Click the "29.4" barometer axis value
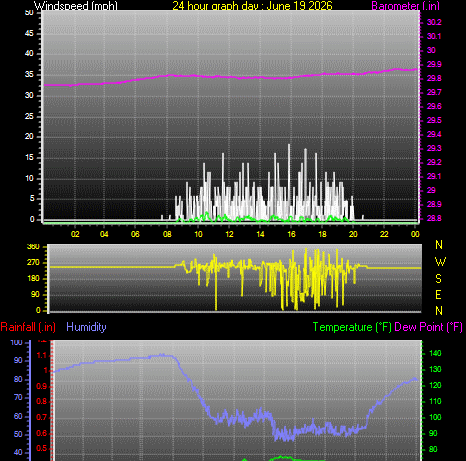Image resolution: width=466 pixels, height=461 pixels. [x=434, y=134]
